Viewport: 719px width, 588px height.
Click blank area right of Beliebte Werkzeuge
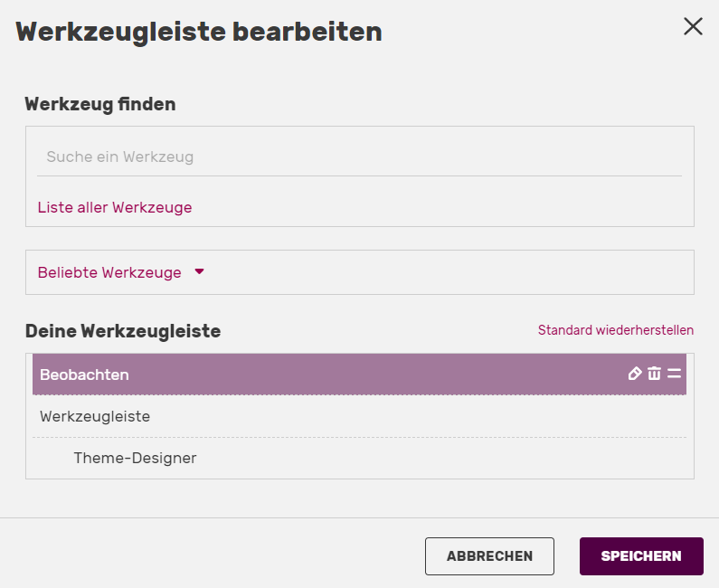tap(452, 272)
